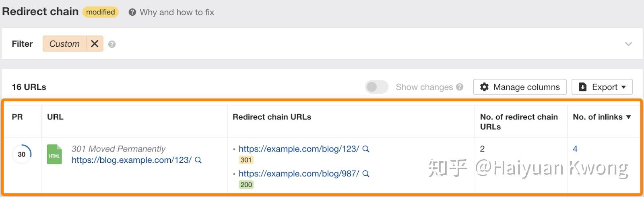
Task: Click the HTML file type icon
Action: click(x=54, y=154)
